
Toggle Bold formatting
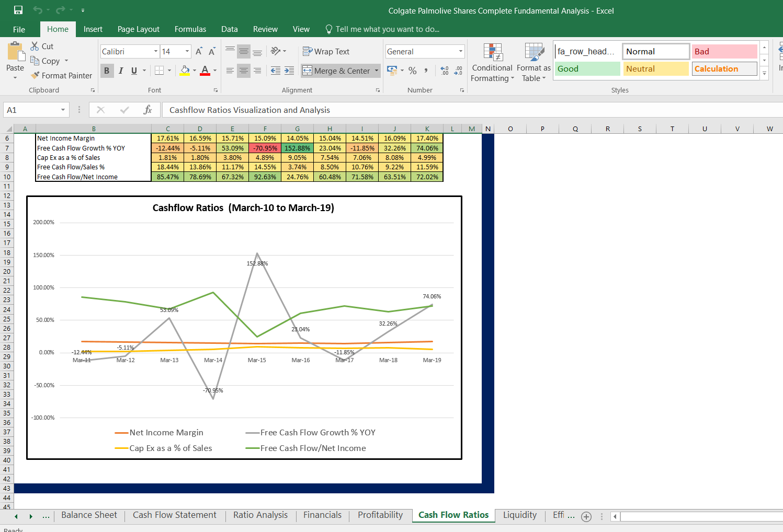pos(107,71)
